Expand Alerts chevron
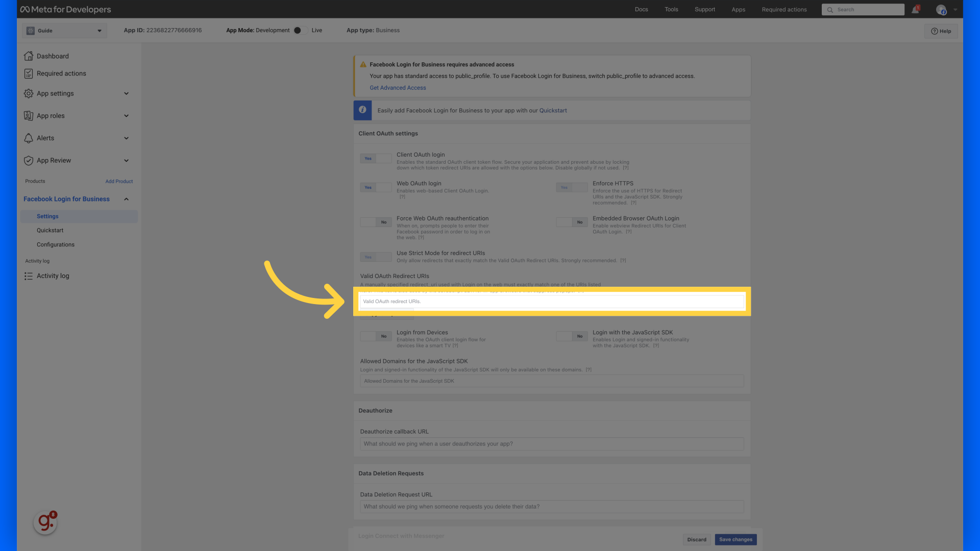This screenshot has width=980, height=551. point(127,138)
